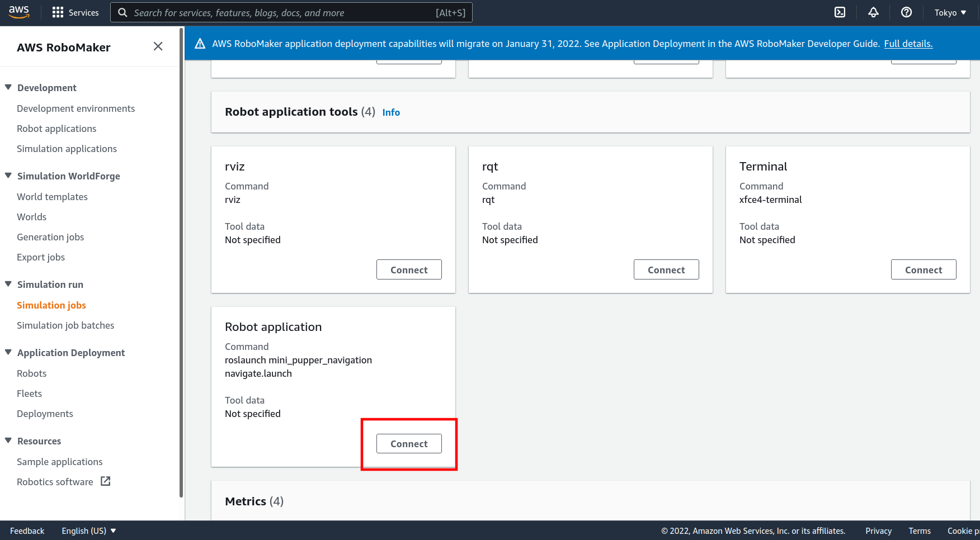Open the Terms link
The image size is (980, 540).
920,530
